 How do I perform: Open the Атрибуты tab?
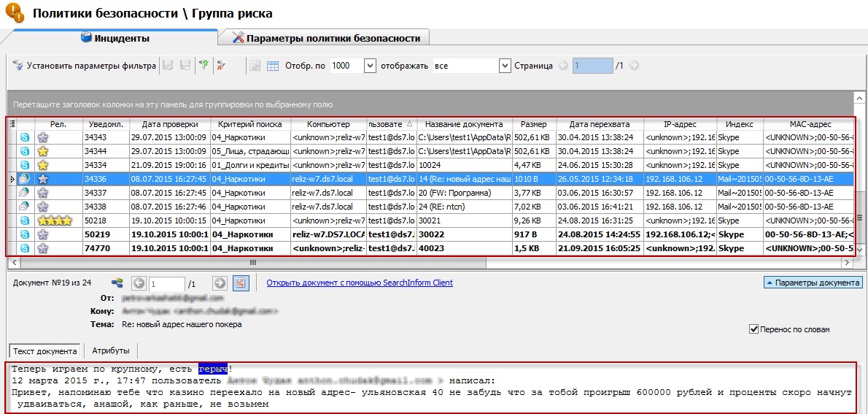click(111, 350)
